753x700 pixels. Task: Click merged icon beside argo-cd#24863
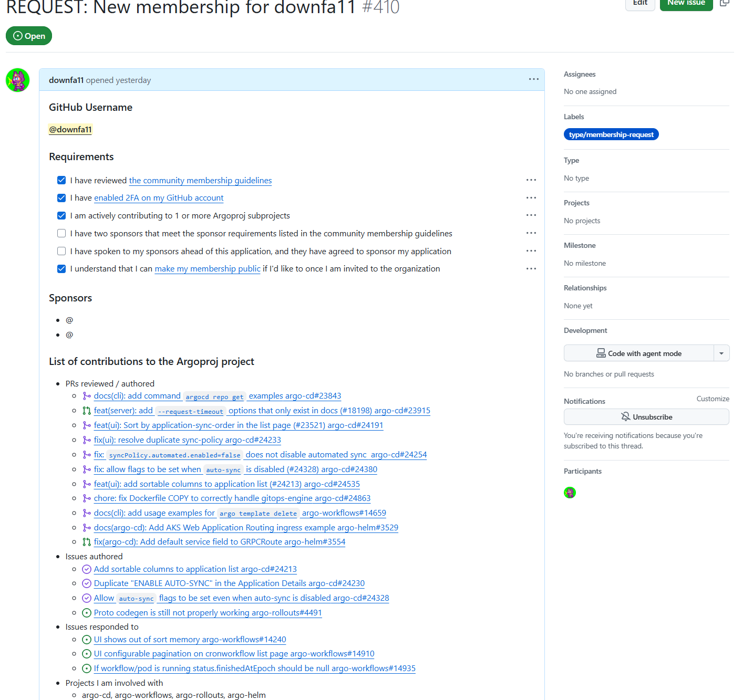[87, 498]
